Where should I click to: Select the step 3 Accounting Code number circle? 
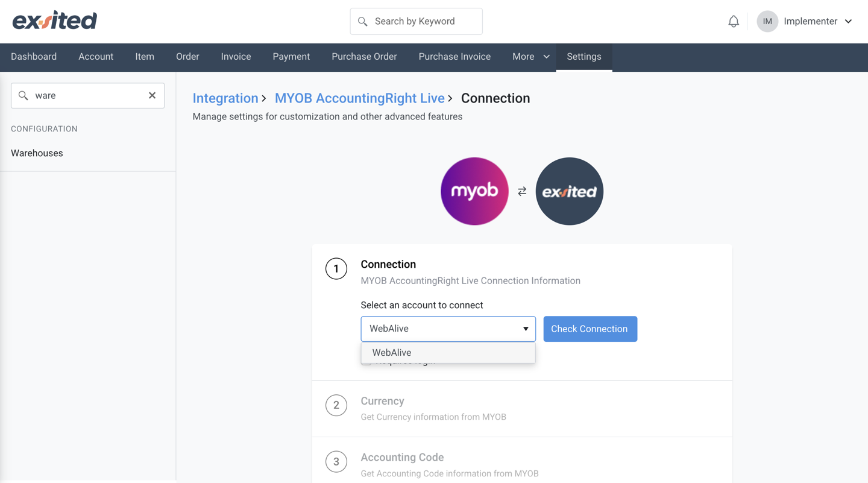click(336, 462)
